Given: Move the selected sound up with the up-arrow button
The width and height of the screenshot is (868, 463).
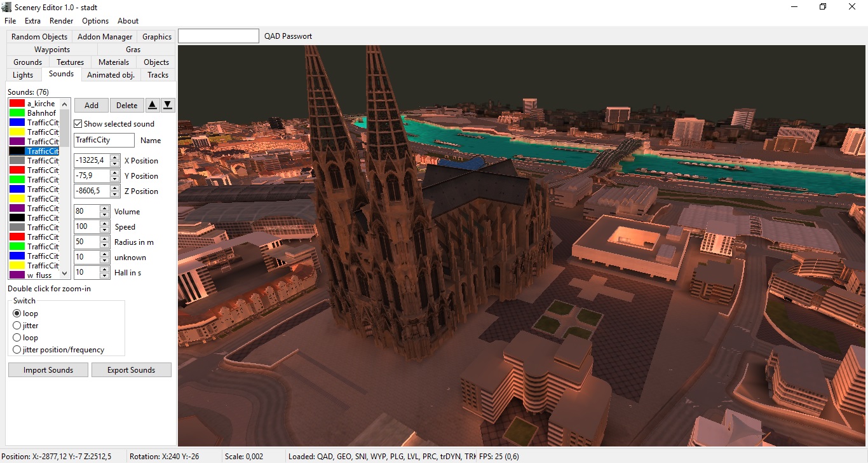Looking at the screenshot, I should click(x=153, y=106).
